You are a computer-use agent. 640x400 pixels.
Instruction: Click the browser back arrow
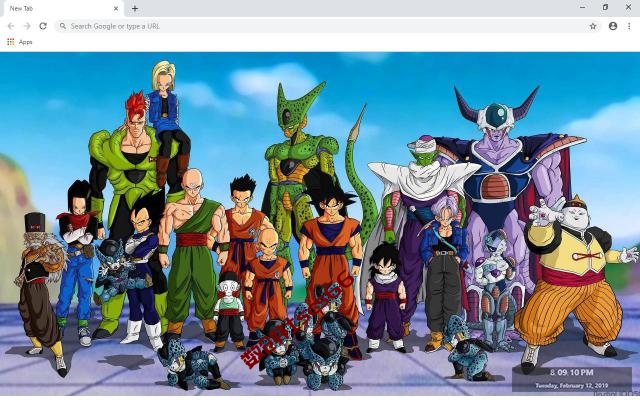coord(11,26)
